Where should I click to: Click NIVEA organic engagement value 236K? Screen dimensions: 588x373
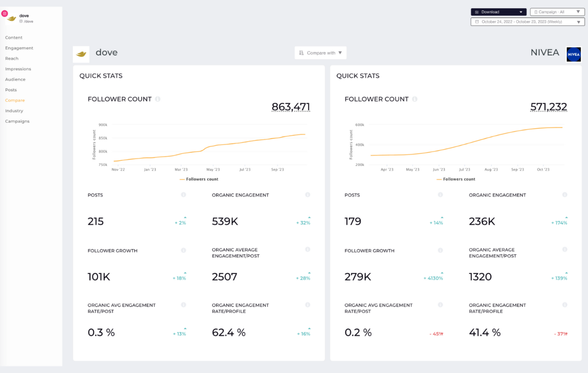(482, 221)
